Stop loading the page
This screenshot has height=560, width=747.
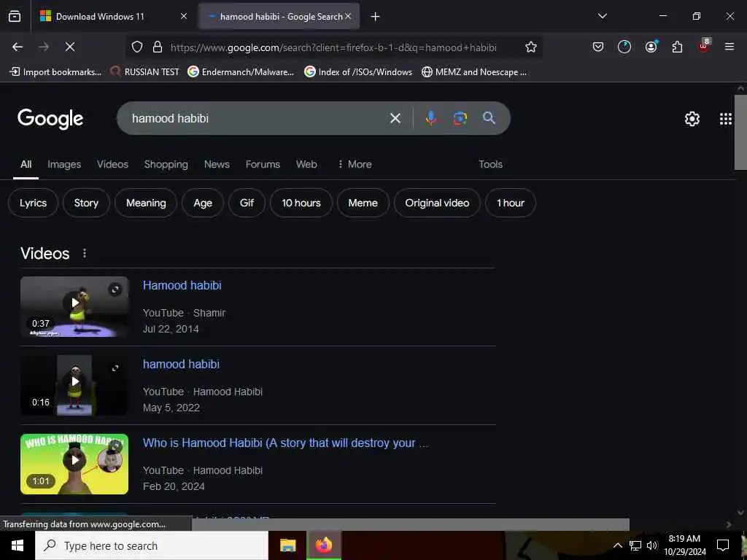coord(69,47)
